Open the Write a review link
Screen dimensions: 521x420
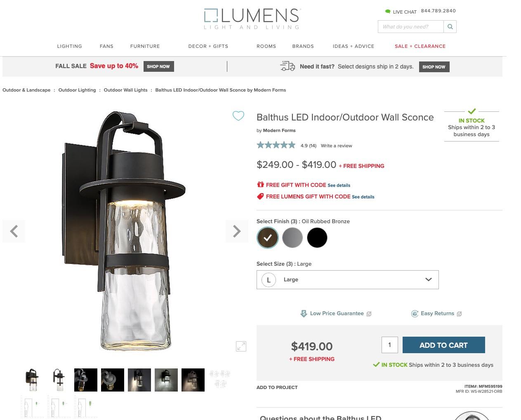pyautogui.click(x=336, y=146)
